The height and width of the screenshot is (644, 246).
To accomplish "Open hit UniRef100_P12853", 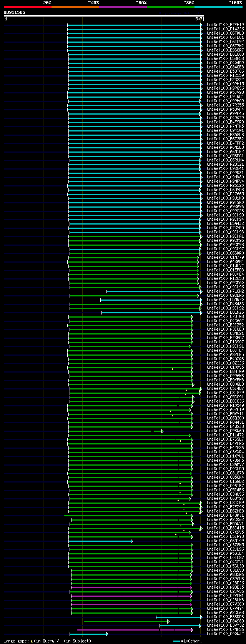I will click(x=225, y=278).
